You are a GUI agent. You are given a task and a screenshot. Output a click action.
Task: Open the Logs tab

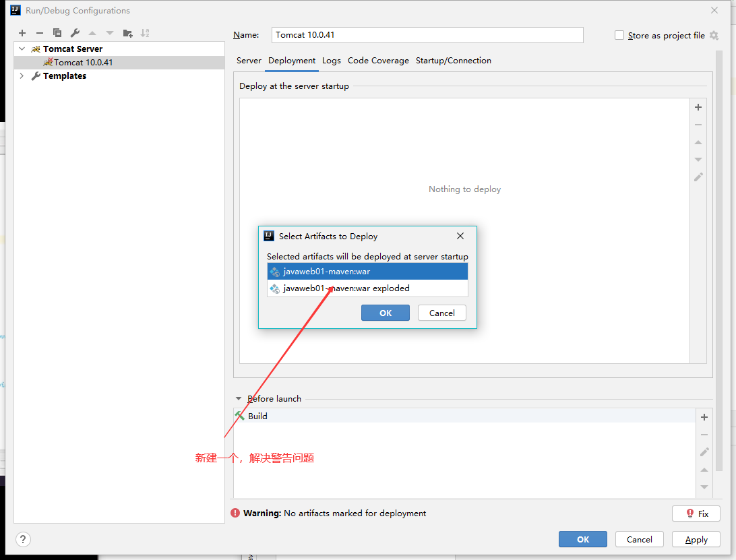point(332,61)
